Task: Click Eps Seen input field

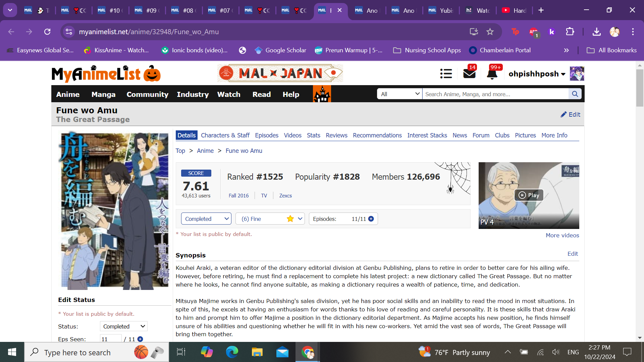Action: click(111, 339)
